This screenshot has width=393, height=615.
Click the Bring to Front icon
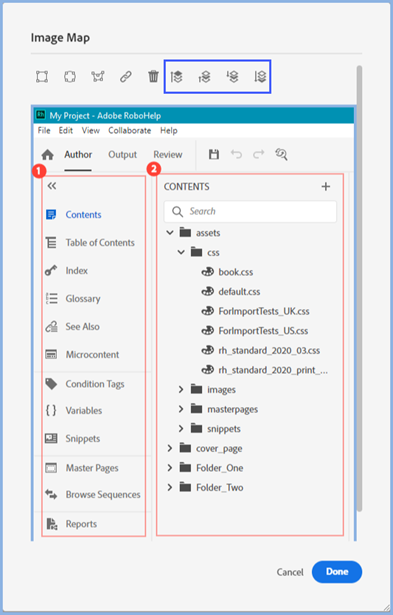[176, 76]
